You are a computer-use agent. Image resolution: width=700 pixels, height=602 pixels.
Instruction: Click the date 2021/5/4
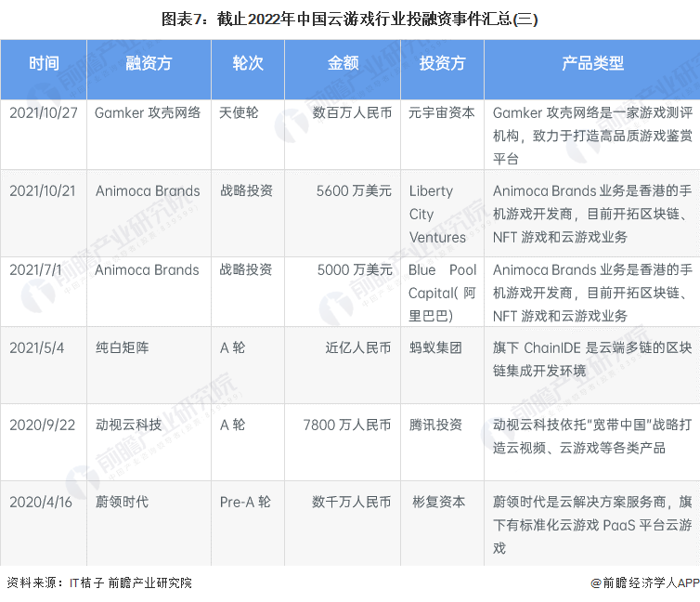36,347
